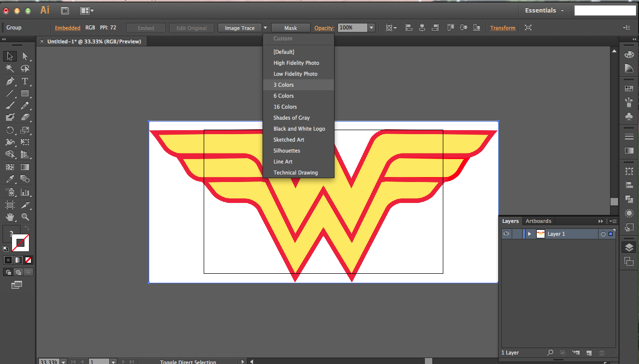Open the Transform link in control bar
This screenshot has height=364, width=639.
coord(503,28)
